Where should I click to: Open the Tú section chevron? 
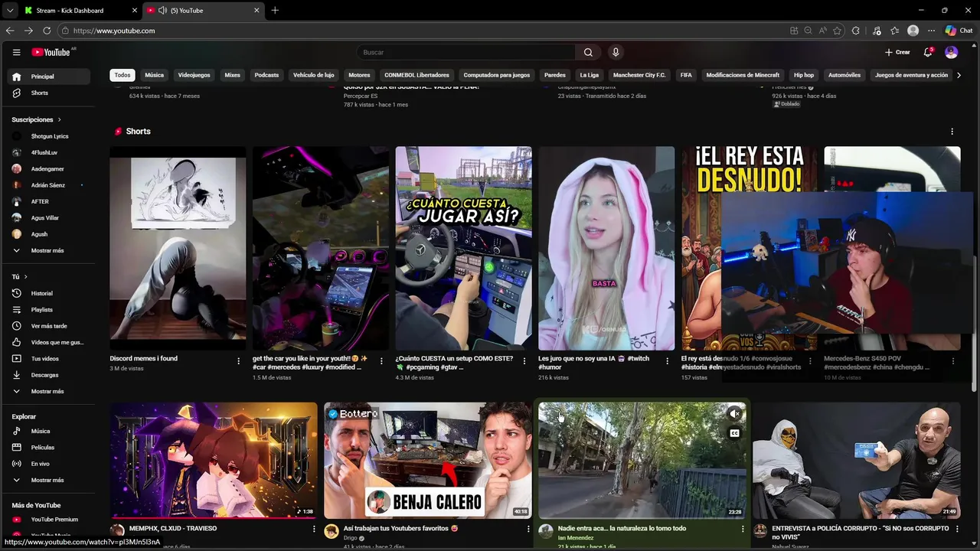(25, 276)
